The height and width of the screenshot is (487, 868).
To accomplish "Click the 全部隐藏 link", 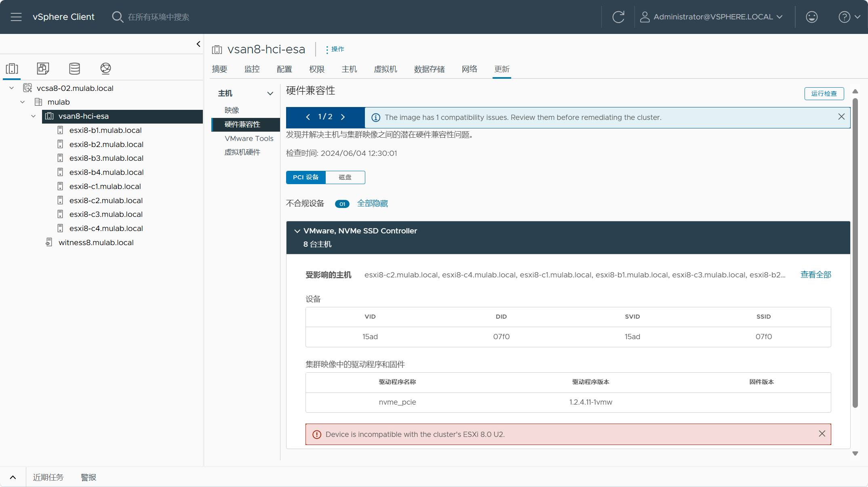I will point(373,204).
